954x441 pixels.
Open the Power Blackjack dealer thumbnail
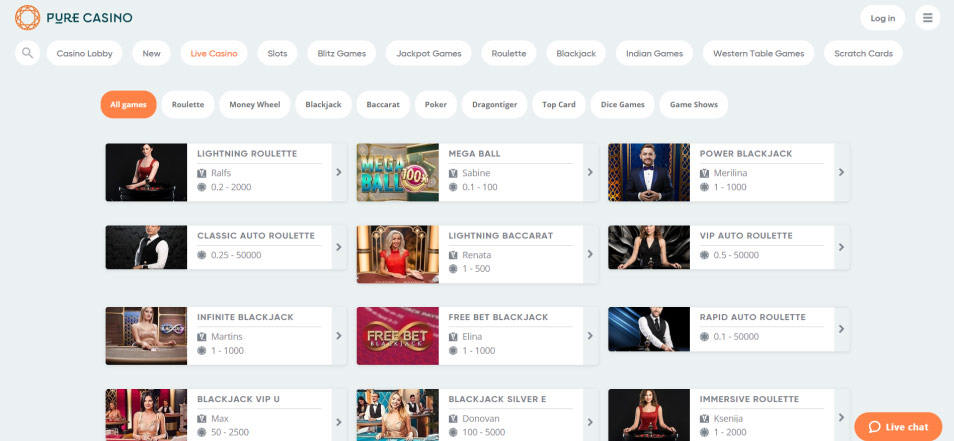pyautogui.click(x=649, y=172)
